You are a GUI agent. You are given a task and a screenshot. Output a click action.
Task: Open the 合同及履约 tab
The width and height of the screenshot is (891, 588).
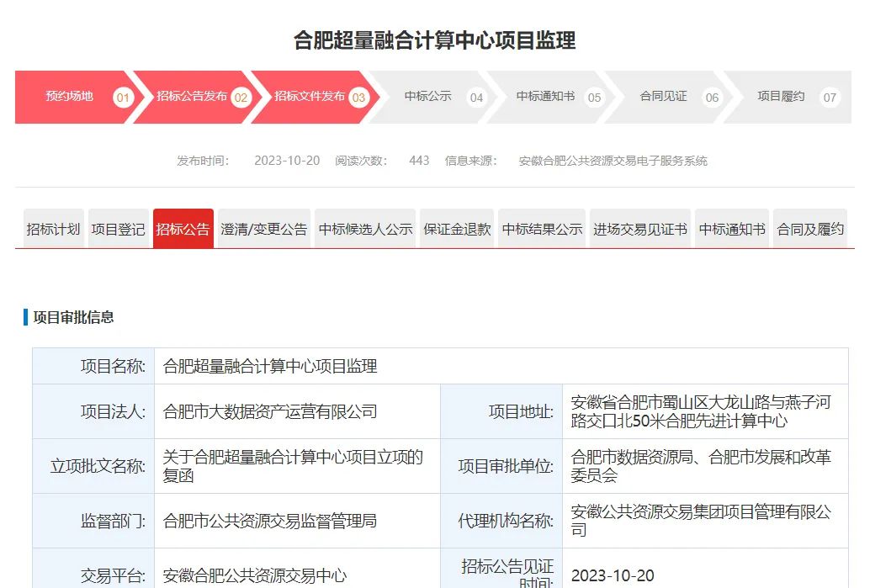[x=810, y=229]
